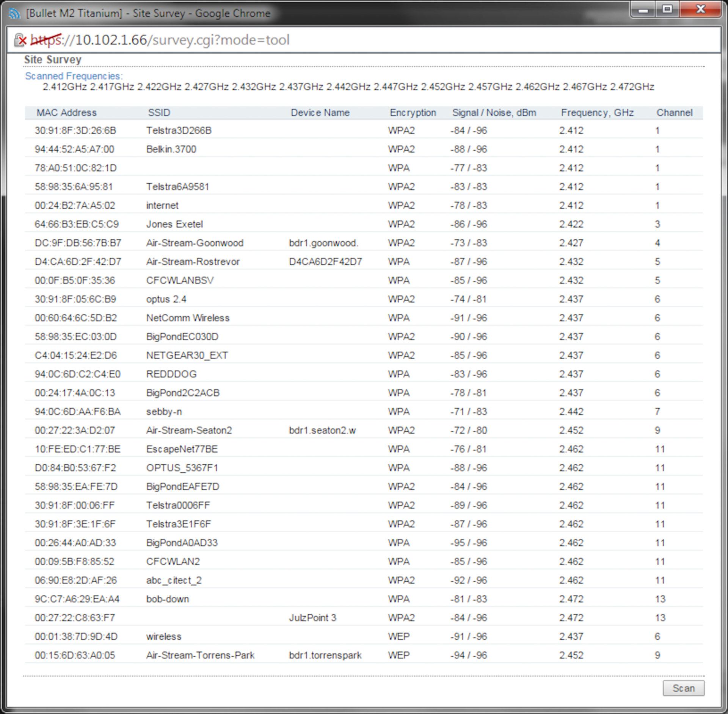The image size is (728, 714).
Task: Click the Site Survey heading
Action: (53, 60)
